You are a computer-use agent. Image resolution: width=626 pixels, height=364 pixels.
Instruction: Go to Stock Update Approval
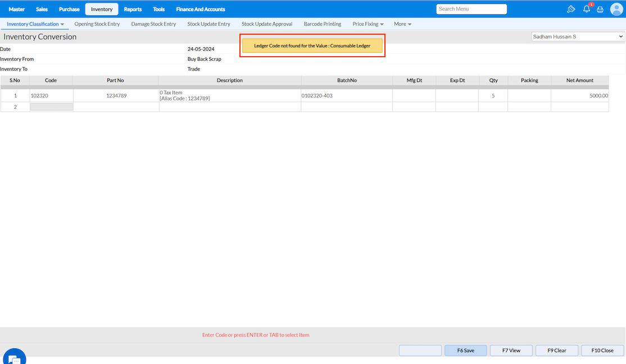coord(267,24)
